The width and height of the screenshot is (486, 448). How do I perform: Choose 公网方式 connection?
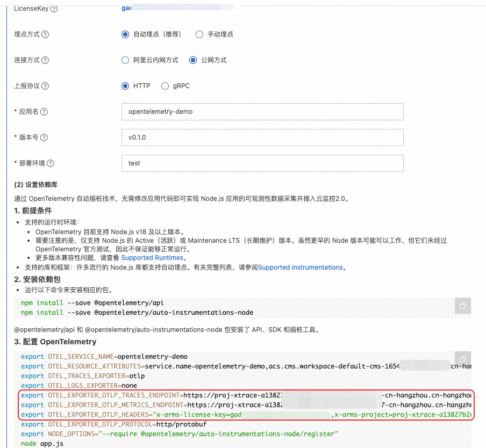[193, 60]
